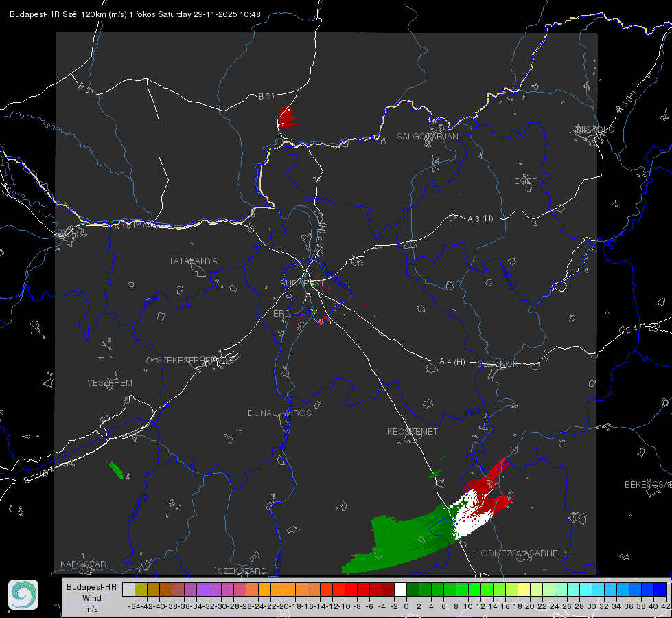672x618 pixels.
Task: Click the 'A 4 (H)' road label
Action: 452,362
